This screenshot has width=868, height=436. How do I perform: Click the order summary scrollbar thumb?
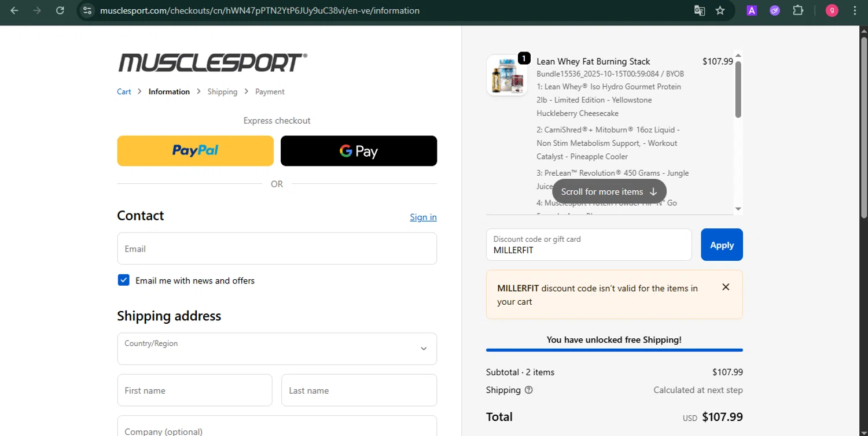[x=738, y=89]
